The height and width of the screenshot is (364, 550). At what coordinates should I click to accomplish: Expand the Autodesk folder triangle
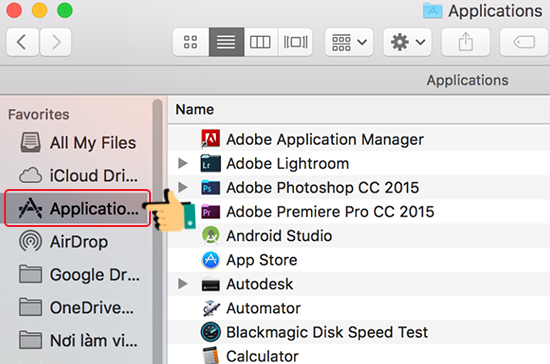(x=183, y=284)
